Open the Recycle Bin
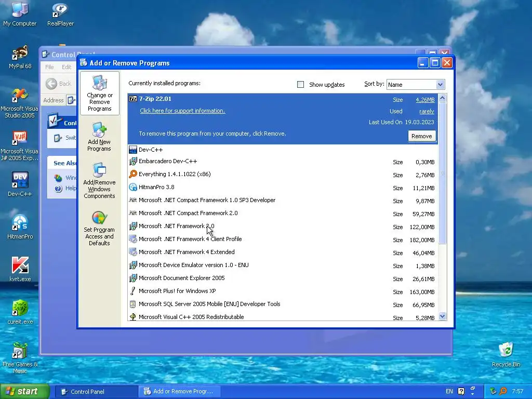This screenshot has height=399, width=532. (x=506, y=354)
